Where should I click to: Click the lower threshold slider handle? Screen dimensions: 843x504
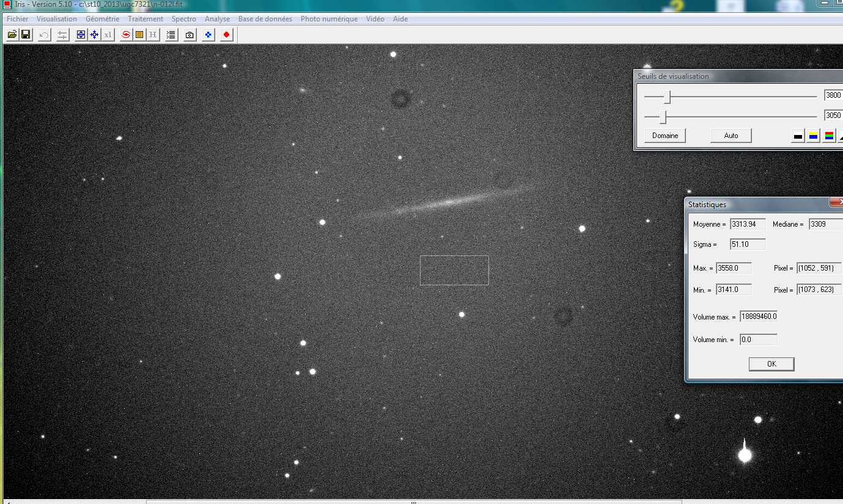click(663, 117)
